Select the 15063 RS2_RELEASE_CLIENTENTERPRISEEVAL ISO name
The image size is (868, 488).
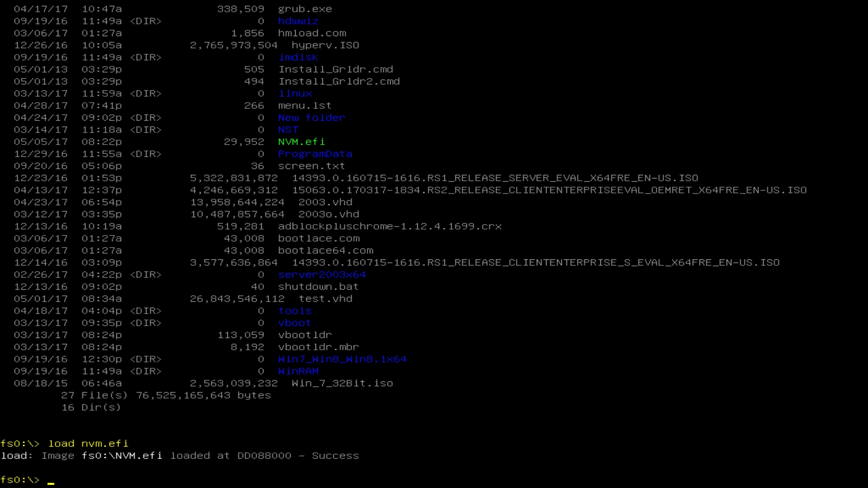549,190
